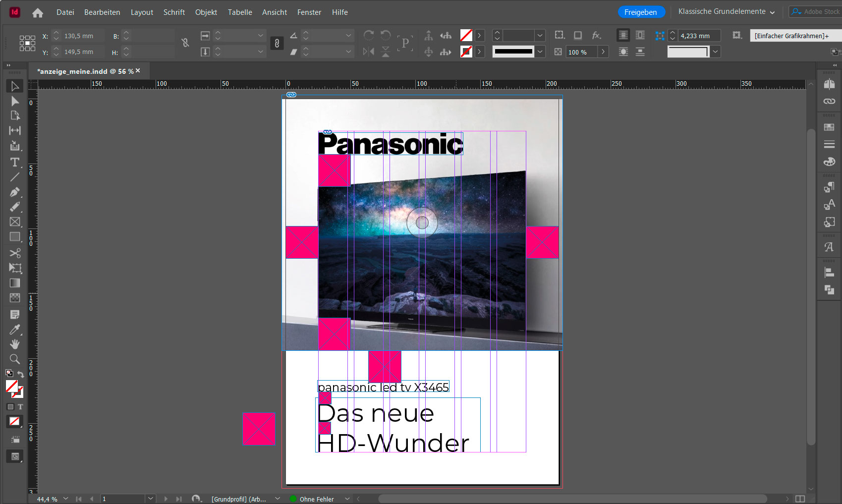This screenshot has width=842, height=504.
Task: Set formatting affects text (T)
Action: tap(20, 407)
